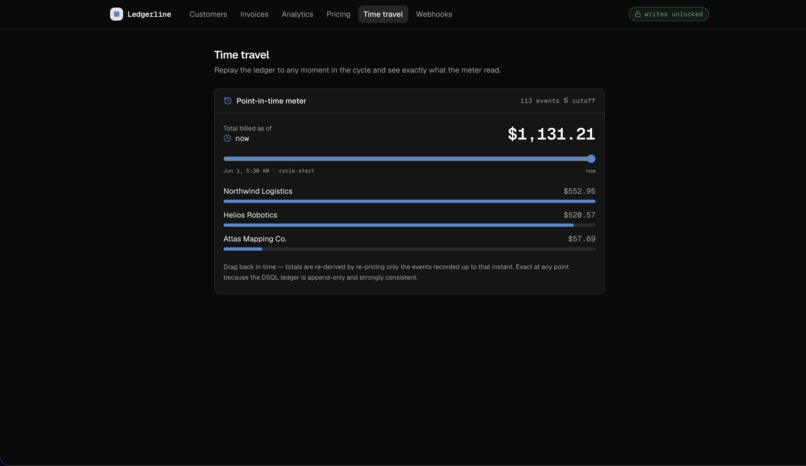
Task: Select the Time travel tab
Action: coord(383,14)
